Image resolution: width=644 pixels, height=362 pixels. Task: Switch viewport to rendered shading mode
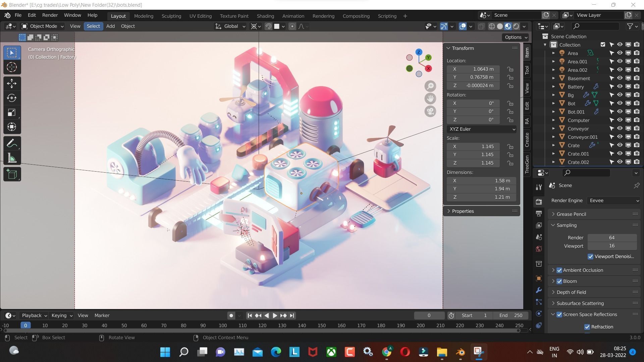516,26
